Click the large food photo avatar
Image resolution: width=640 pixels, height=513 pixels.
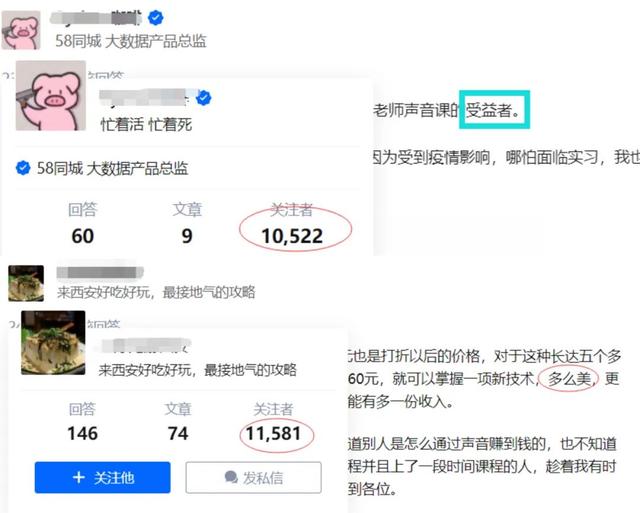(53, 343)
